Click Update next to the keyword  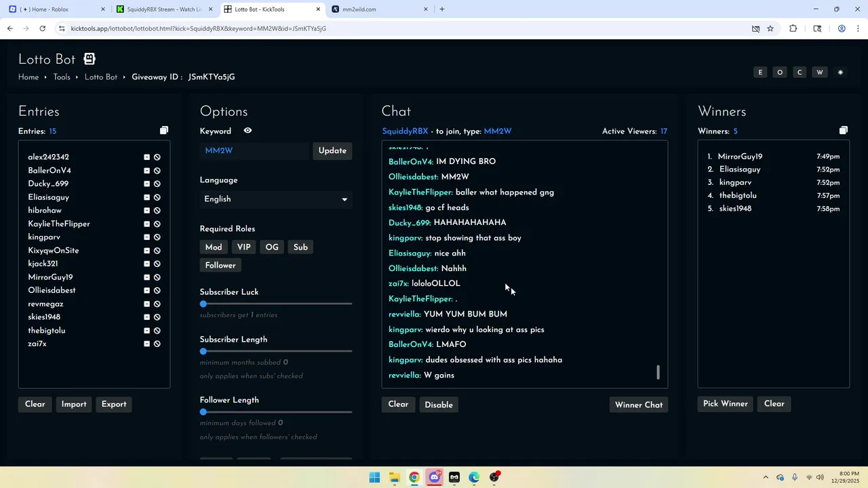coord(332,150)
